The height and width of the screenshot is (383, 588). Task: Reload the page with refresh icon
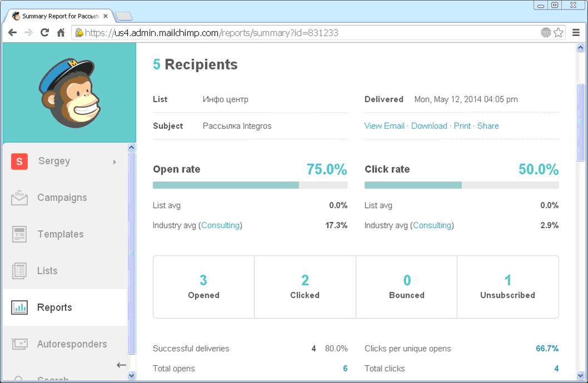(x=45, y=33)
